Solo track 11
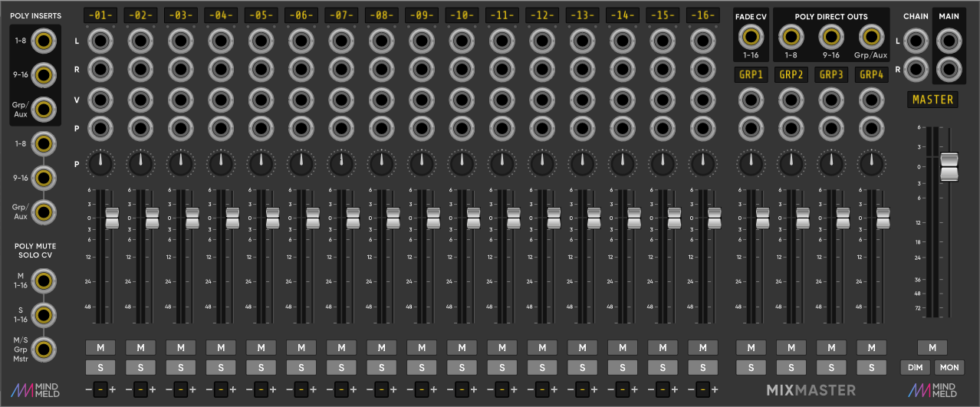 point(502,367)
